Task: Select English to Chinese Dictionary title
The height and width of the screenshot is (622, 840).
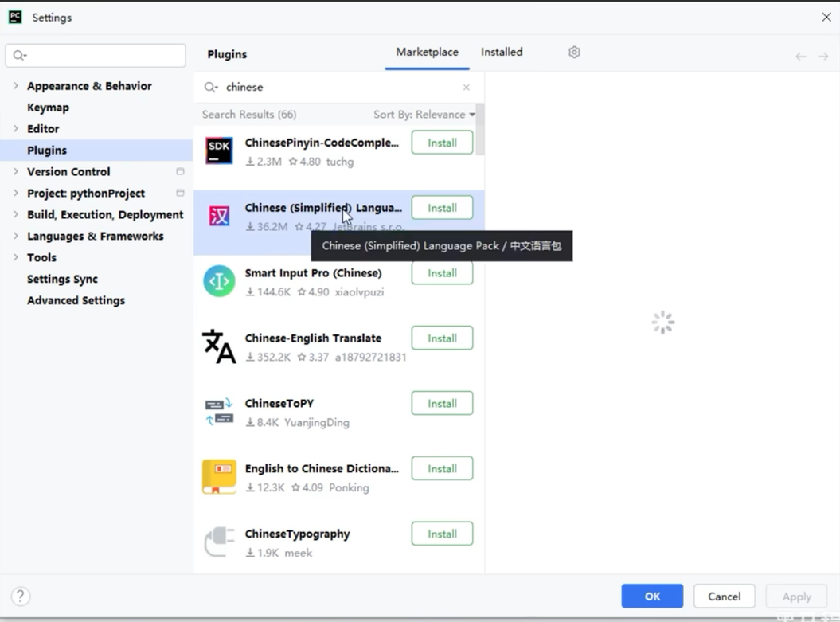Action: tap(322, 469)
